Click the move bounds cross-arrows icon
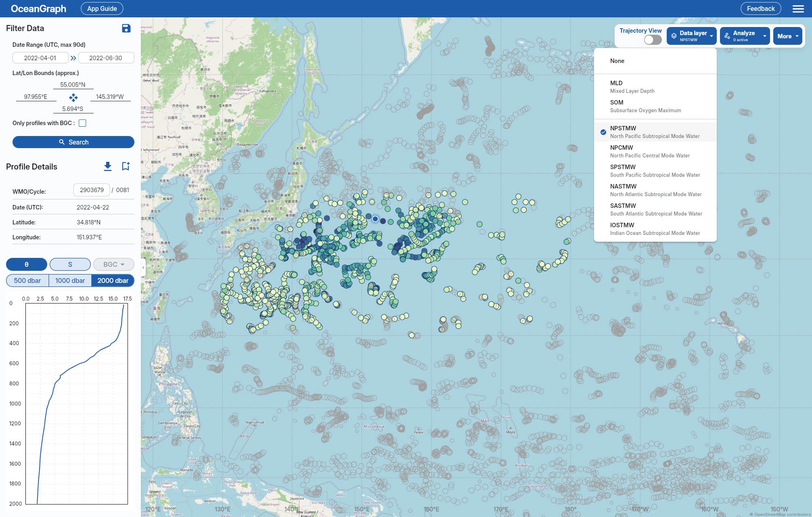Viewport: 812px width, 517px height. point(73,97)
